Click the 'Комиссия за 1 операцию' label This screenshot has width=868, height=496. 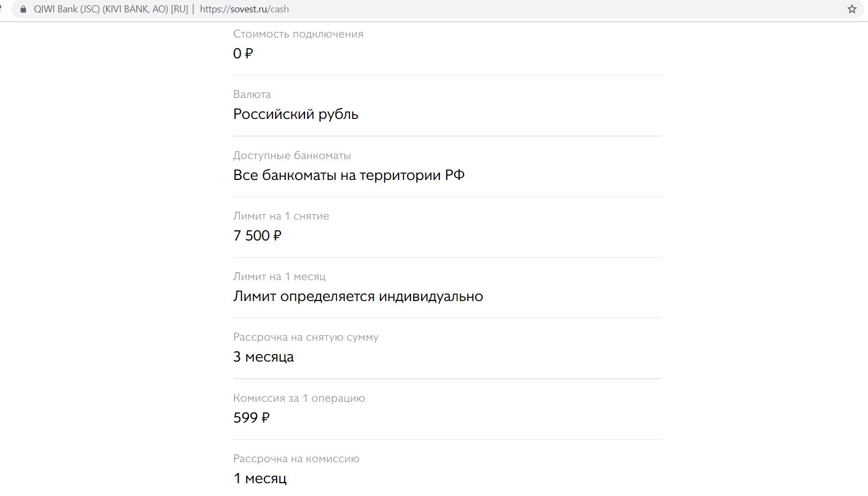[299, 398]
